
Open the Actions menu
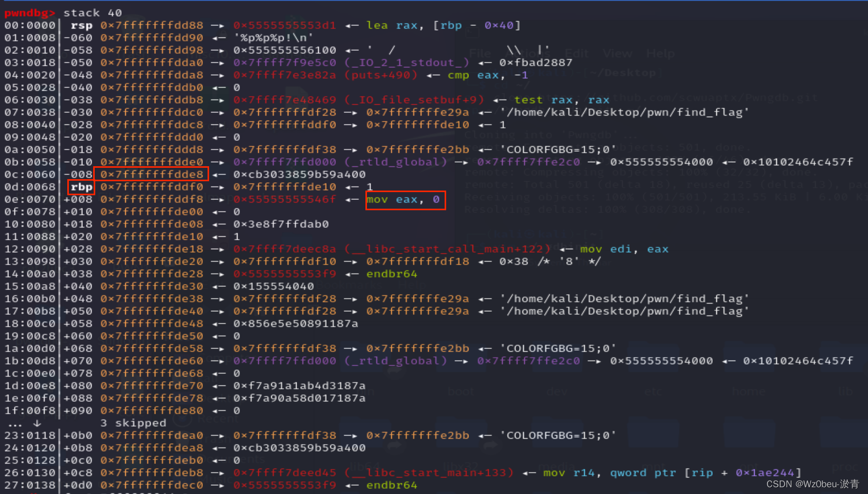pyautogui.click(x=528, y=53)
